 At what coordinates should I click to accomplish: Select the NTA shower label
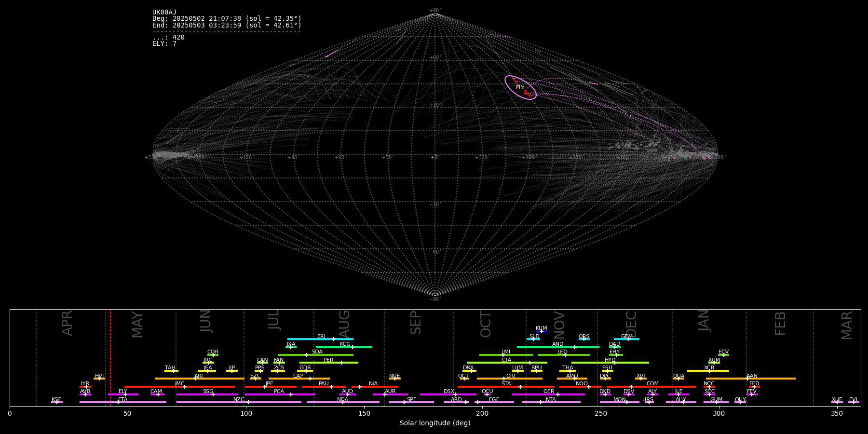point(551,399)
